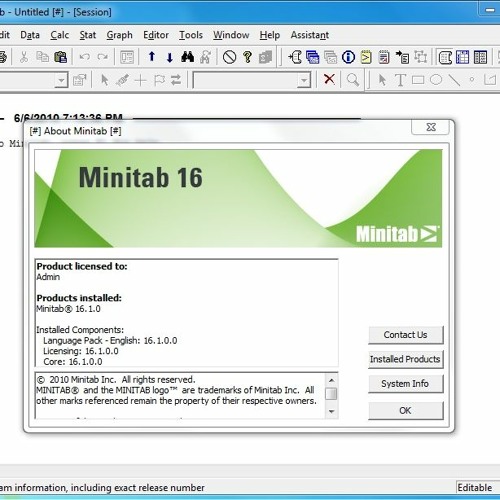Image resolution: width=500 pixels, height=500 pixels.
Task: Click copyright box scroll up arrow
Action: [x=331, y=380]
